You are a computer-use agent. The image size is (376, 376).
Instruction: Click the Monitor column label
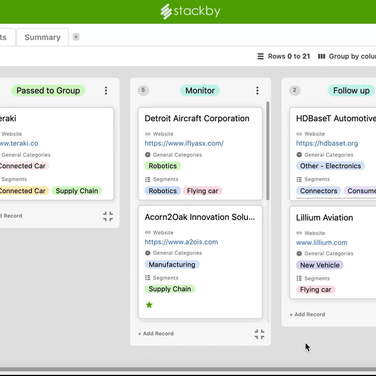(x=200, y=91)
